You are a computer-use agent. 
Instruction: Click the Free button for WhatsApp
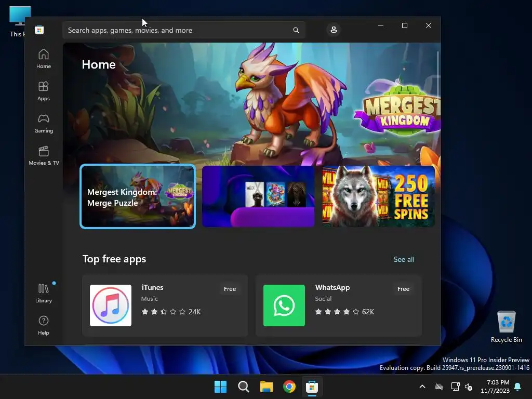(x=403, y=289)
